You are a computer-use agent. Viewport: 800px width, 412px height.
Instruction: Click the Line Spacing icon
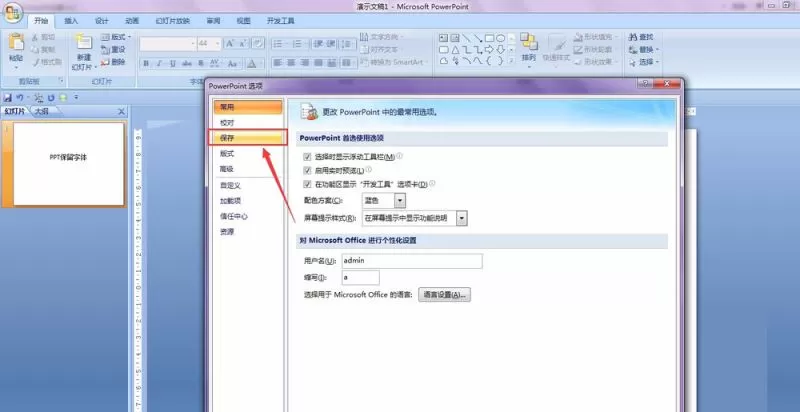click(347, 44)
